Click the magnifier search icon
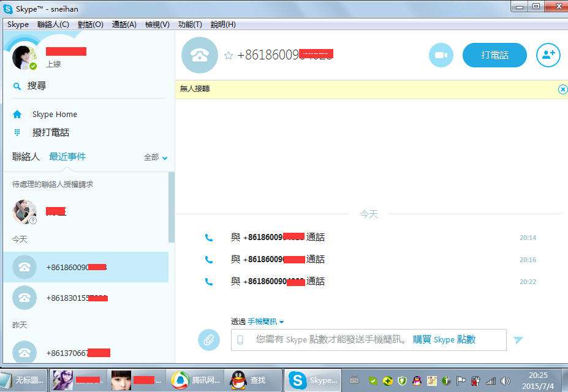This screenshot has width=568, height=392. point(17,86)
